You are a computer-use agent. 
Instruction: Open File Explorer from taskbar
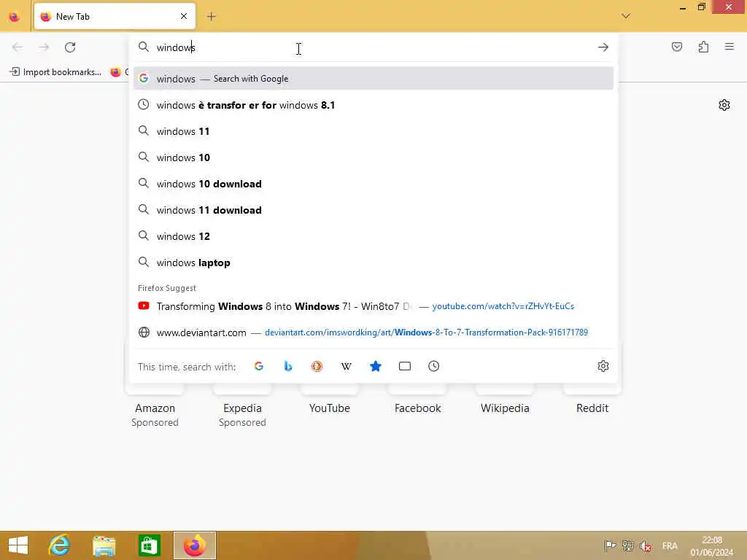coord(104,545)
